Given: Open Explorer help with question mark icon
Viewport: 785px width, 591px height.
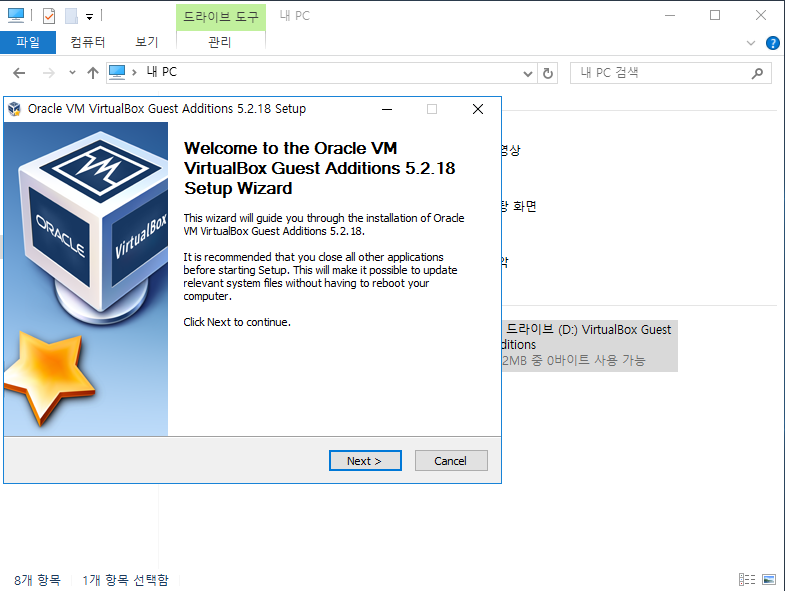Looking at the screenshot, I should click(x=772, y=43).
